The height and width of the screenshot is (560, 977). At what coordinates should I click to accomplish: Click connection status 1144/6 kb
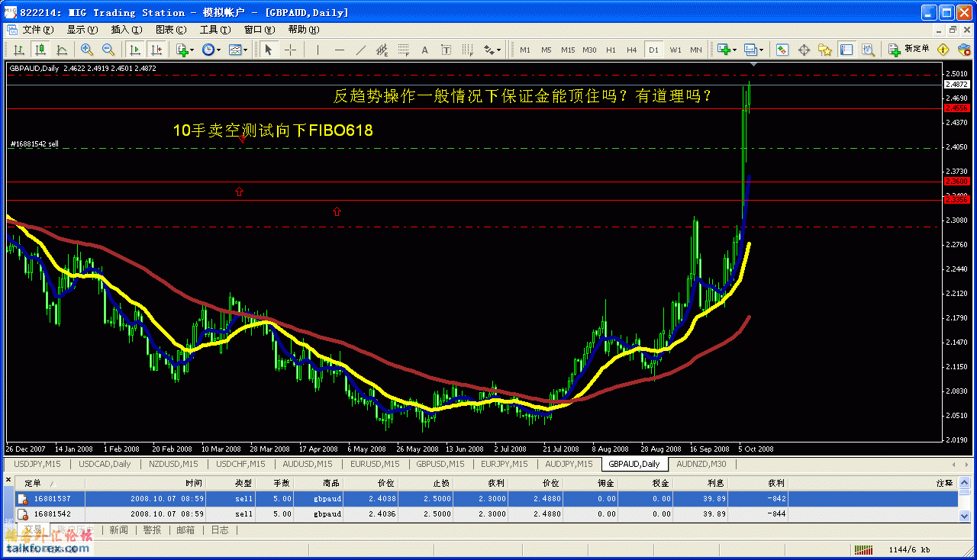(910, 549)
